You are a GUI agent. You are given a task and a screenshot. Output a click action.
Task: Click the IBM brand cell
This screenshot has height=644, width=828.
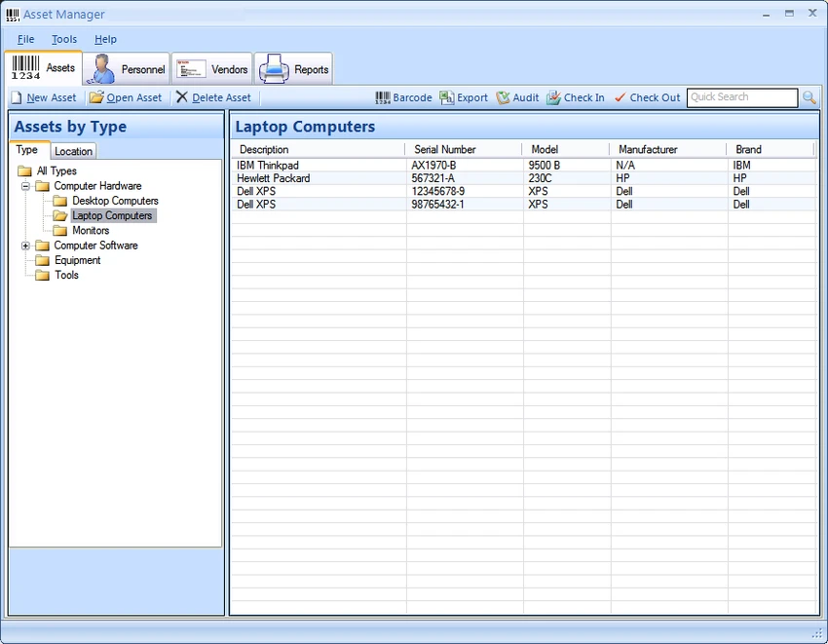(742, 166)
